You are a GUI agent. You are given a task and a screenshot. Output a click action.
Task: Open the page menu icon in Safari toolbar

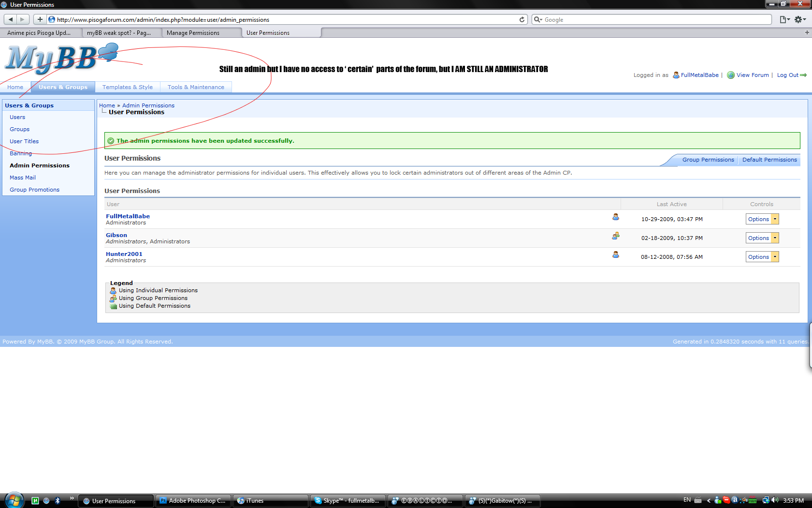click(x=784, y=19)
